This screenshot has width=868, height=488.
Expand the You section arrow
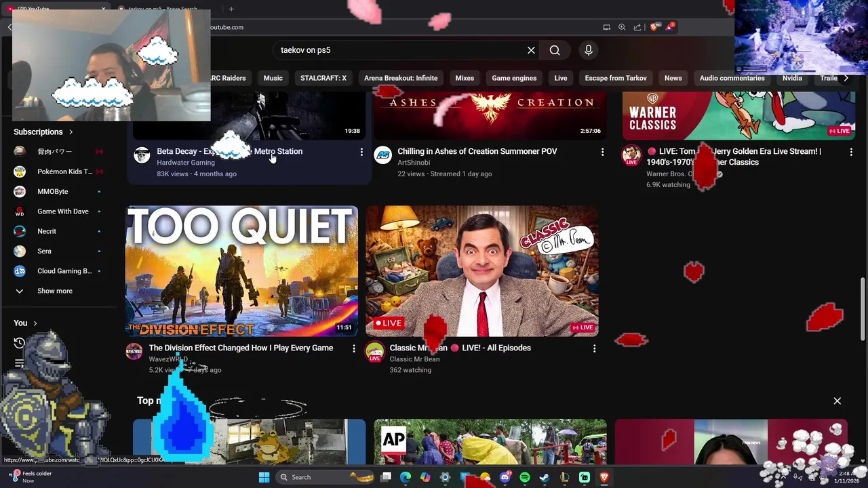click(35, 323)
